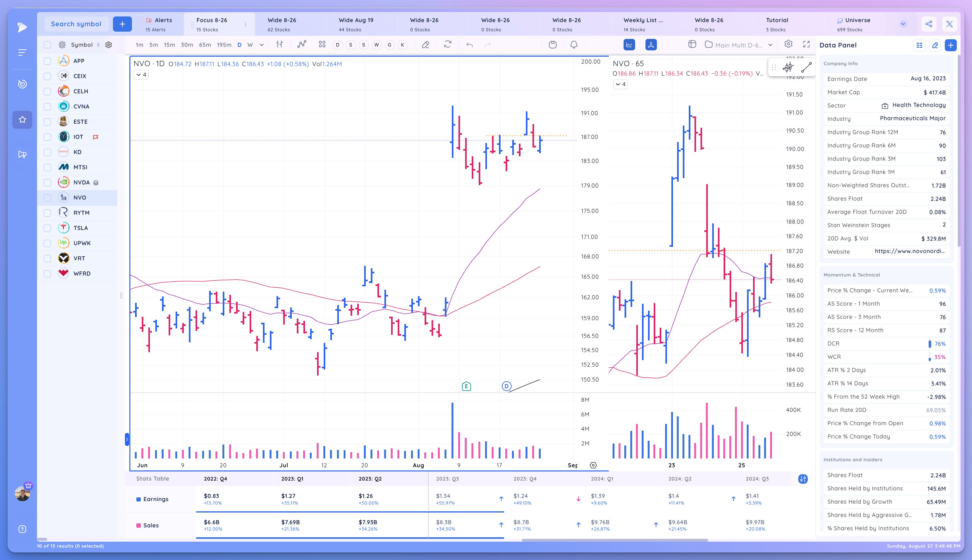Check the NVDA row checkbox
This screenshot has width=972, height=560.
[x=47, y=182]
